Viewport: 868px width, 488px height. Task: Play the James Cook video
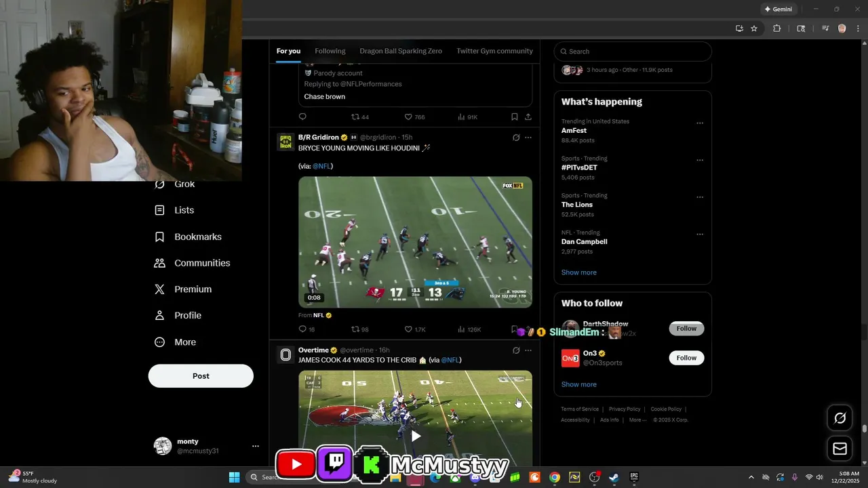[416, 436]
